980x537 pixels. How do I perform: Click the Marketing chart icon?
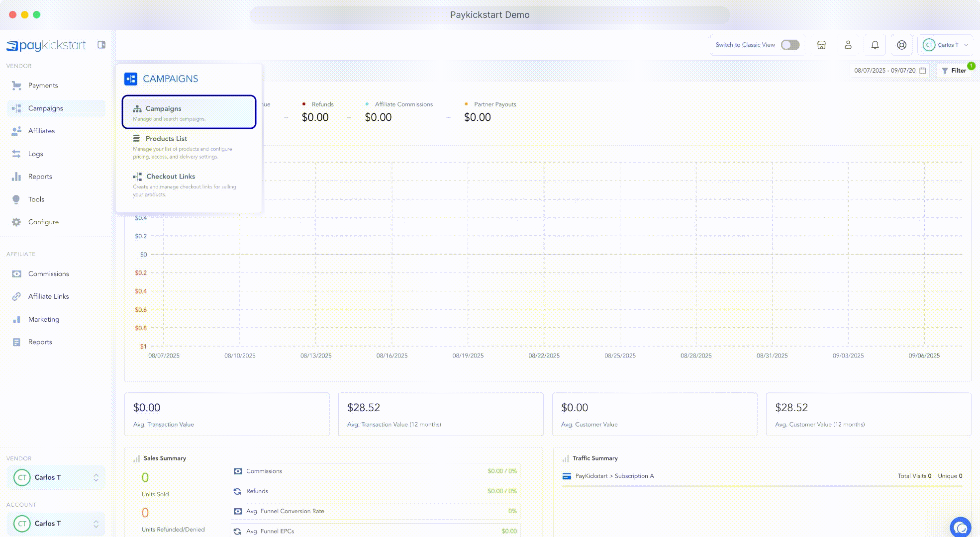[16, 319]
